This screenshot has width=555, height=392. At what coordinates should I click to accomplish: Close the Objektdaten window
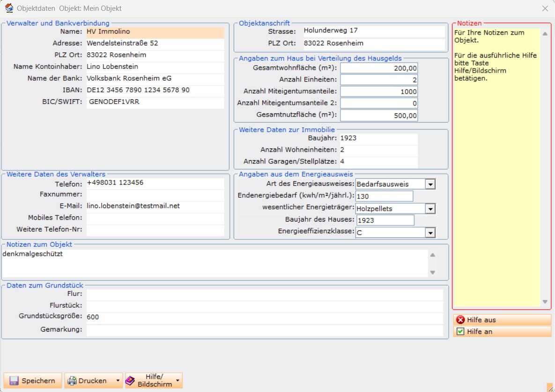tap(545, 8)
